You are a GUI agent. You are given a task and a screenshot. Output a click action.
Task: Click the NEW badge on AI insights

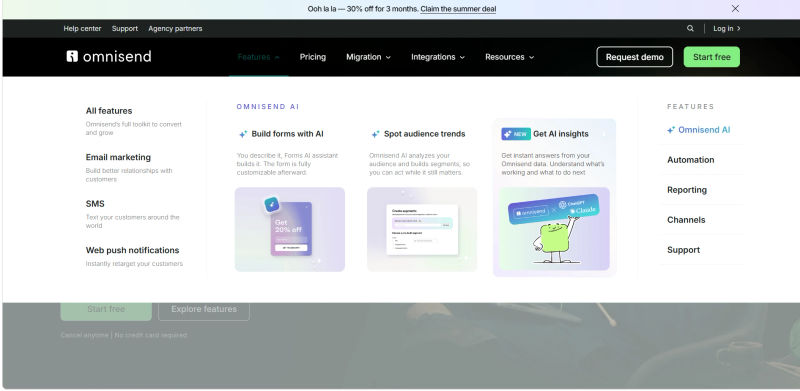516,134
